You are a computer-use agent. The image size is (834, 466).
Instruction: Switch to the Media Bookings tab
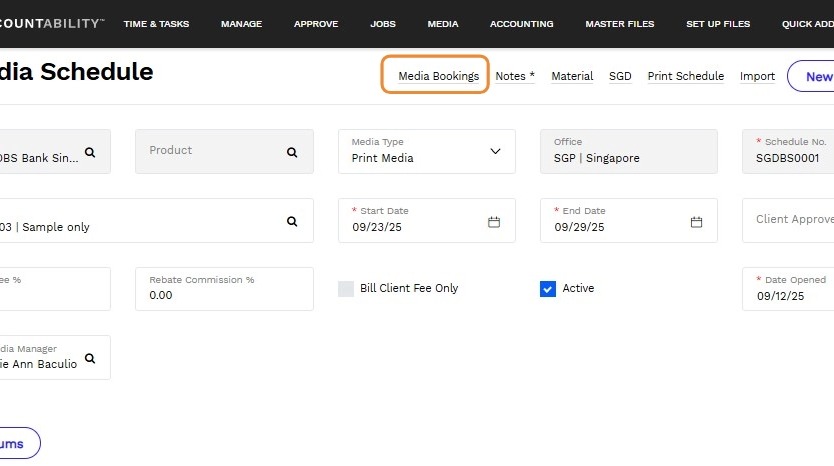(438, 76)
